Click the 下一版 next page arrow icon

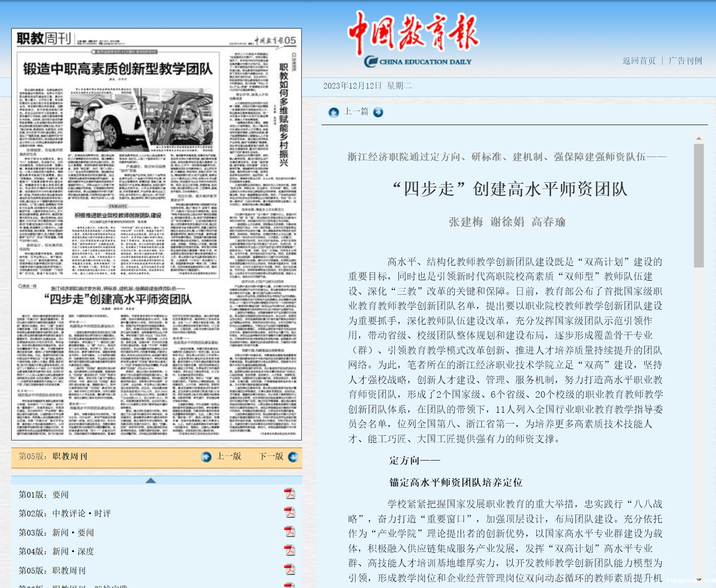293,457
